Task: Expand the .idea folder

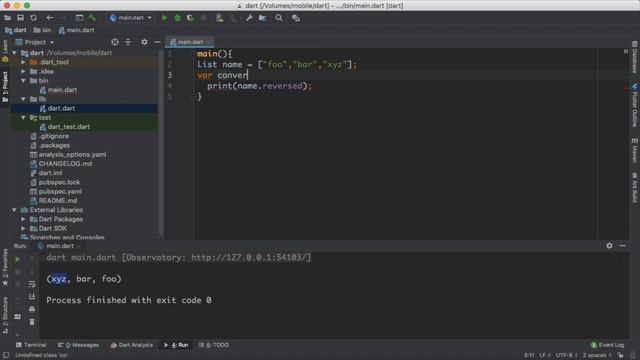Action: (23, 71)
